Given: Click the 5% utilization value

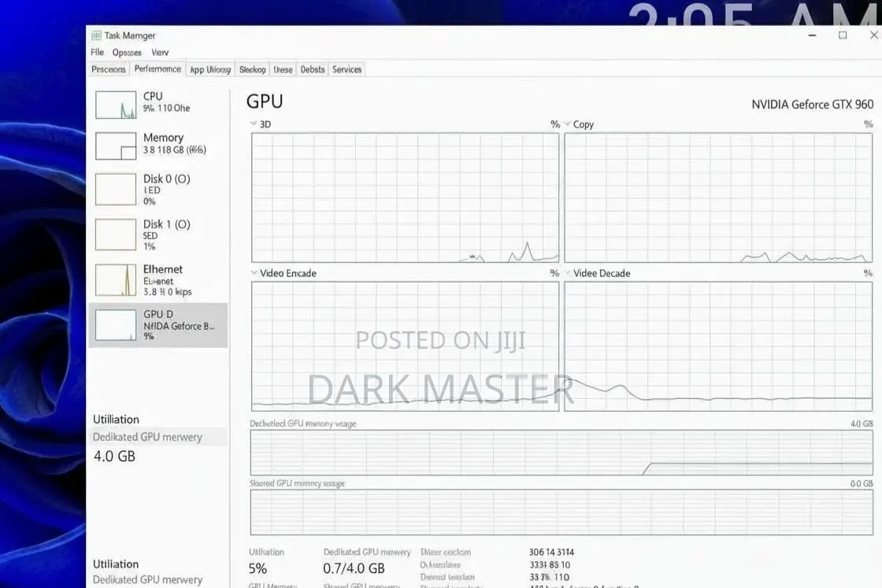Looking at the screenshot, I should (x=258, y=568).
